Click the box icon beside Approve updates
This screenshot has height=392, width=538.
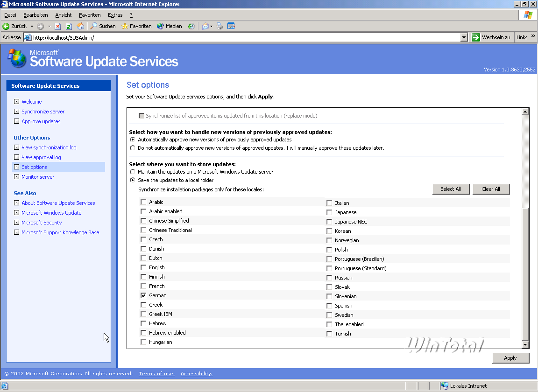[16, 121]
